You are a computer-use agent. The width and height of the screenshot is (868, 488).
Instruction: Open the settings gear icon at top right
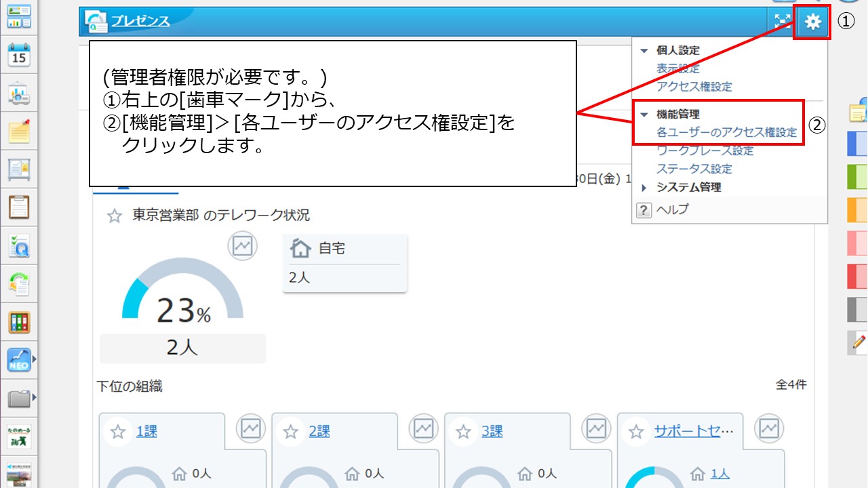pos(811,21)
